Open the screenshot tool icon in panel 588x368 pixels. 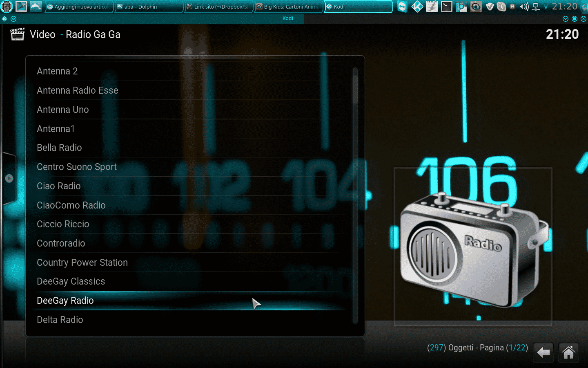[x=461, y=7]
